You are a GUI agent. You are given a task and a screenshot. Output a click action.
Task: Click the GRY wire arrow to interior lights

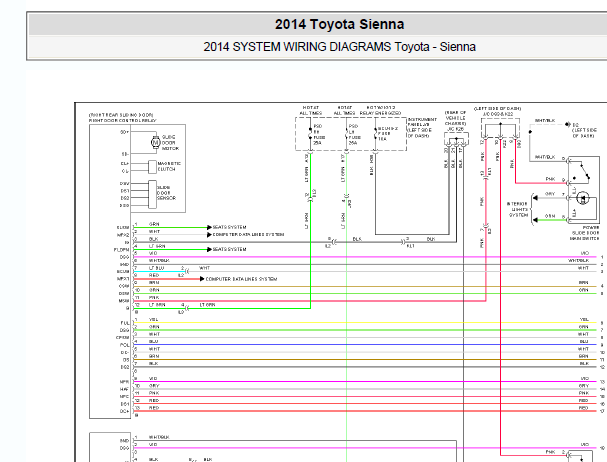535,198
